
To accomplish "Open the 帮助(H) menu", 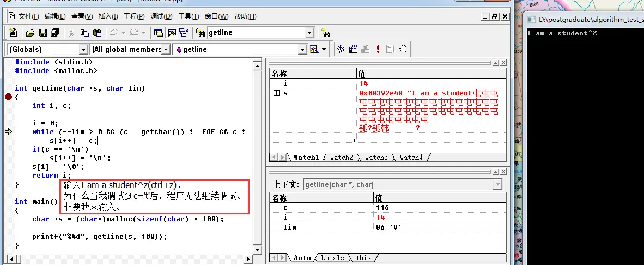I will click(x=245, y=16).
